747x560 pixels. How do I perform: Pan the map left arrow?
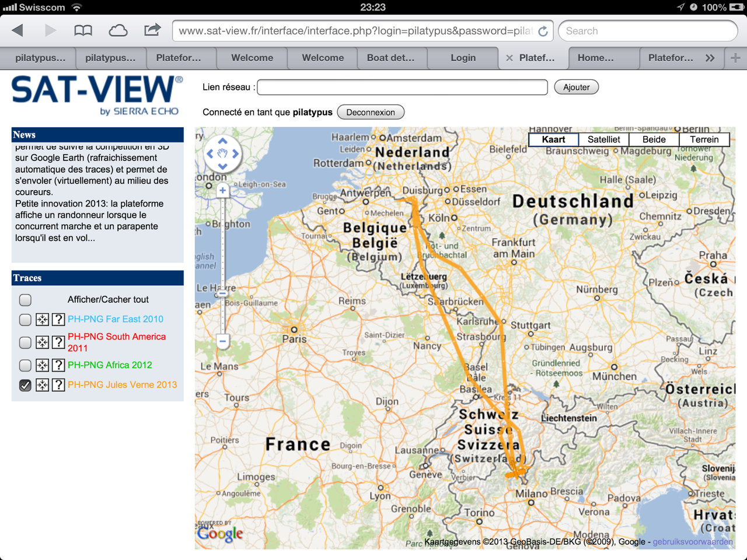click(210, 154)
